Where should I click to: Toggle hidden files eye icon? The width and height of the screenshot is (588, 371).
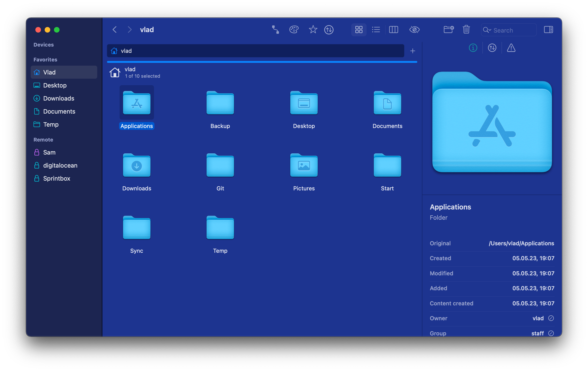[414, 30]
